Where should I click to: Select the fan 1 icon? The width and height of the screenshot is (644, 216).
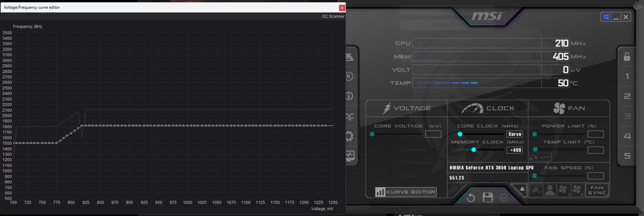(x=564, y=190)
